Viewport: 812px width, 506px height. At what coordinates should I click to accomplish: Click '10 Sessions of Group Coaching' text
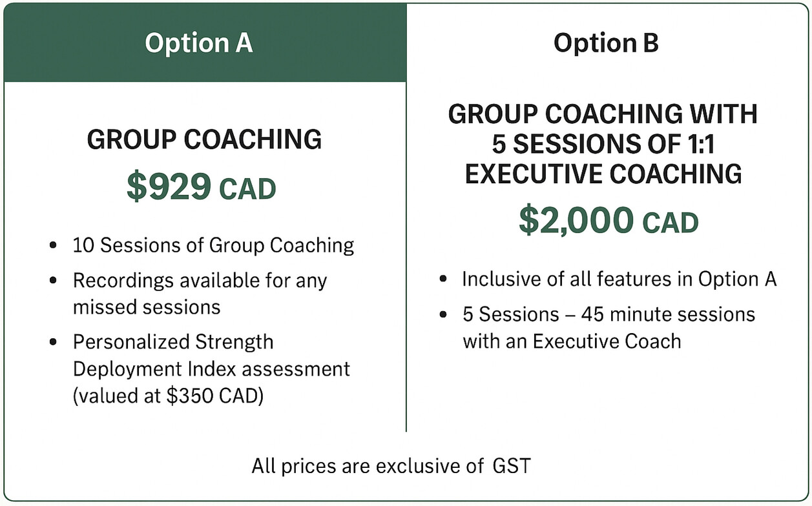(x=213, y=245)
